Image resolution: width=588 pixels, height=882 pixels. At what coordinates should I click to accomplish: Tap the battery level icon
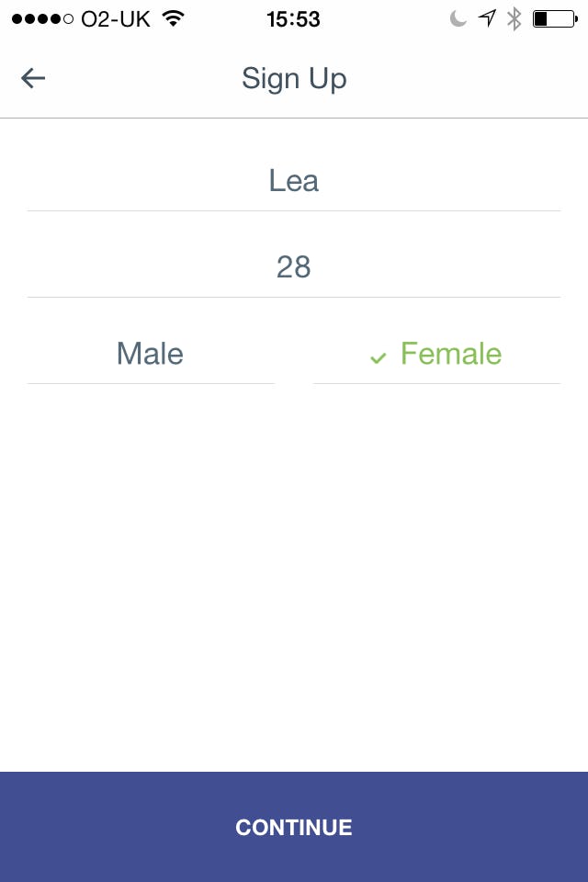[x=553, y=18]
